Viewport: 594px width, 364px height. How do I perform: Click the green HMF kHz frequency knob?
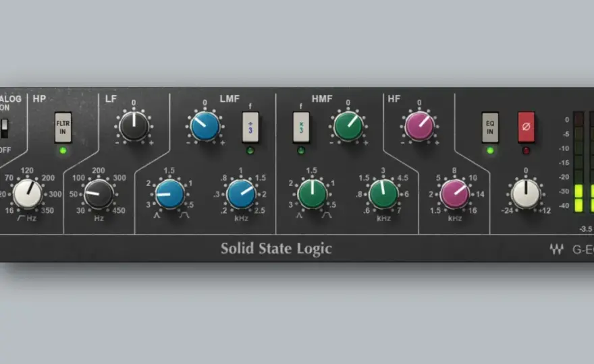383,194
